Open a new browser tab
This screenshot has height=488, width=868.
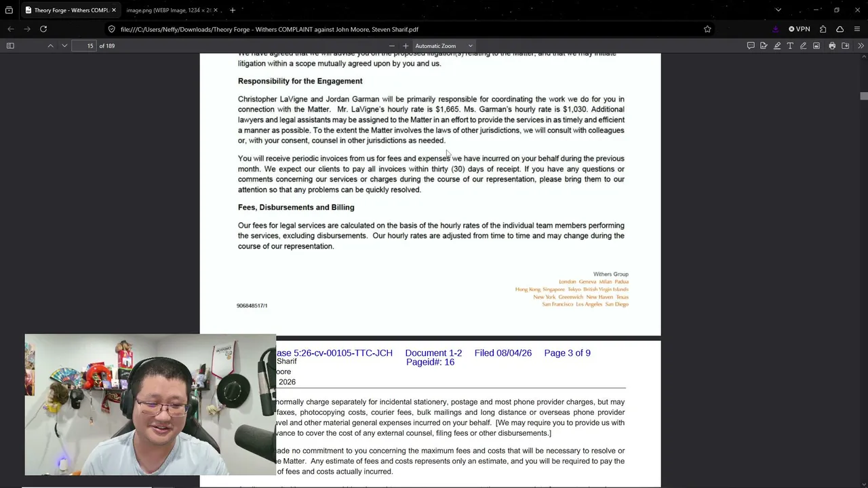[x=233, y=10]
